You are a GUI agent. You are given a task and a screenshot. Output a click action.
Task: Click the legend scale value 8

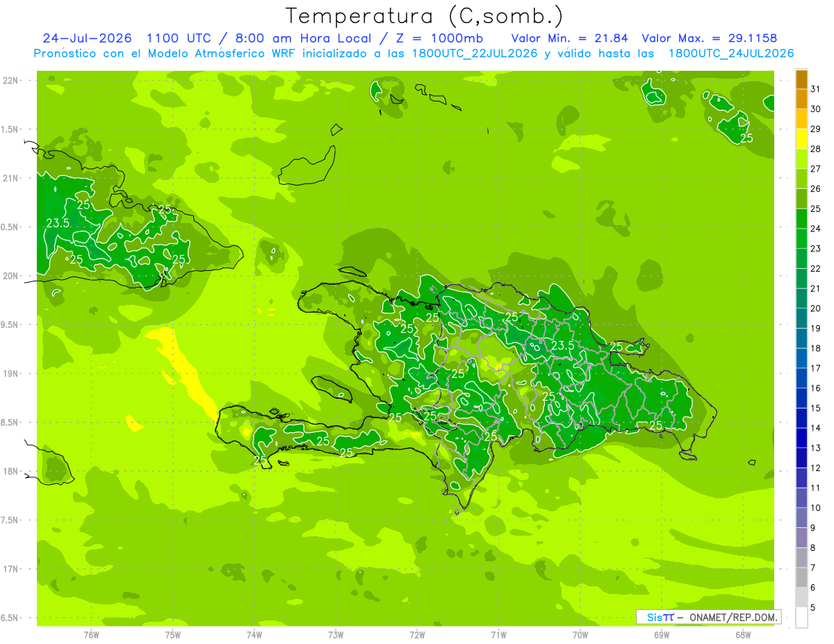[813, 548]
